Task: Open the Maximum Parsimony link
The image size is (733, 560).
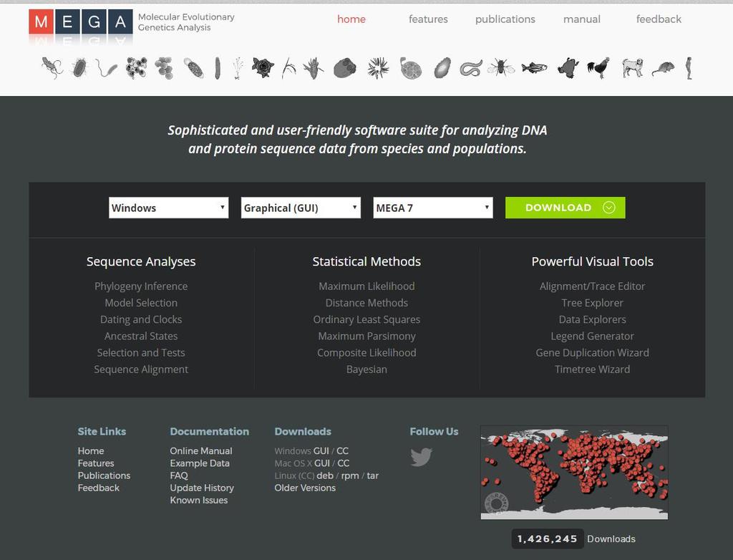Action: [x=366, y=336]
